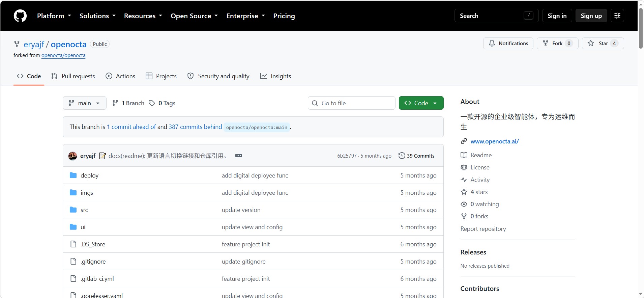Click the Sign up button

tap(591, 16)
